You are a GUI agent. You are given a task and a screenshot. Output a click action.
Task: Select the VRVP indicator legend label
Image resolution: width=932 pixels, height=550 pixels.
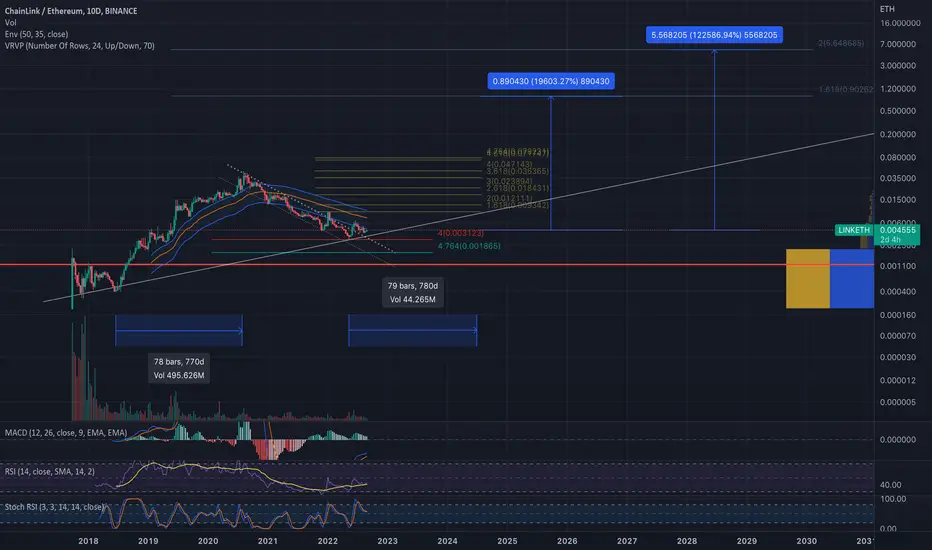click(80, 45)
